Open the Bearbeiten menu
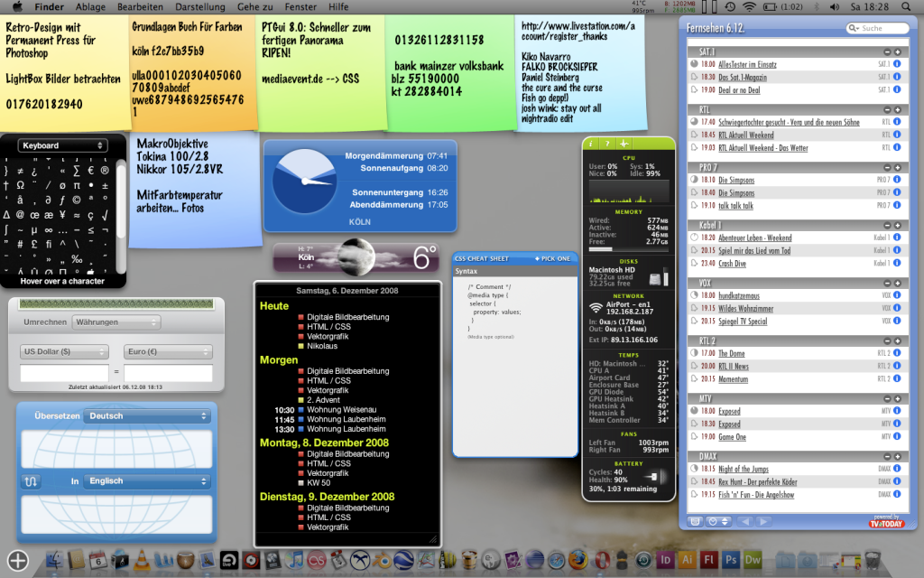The image size is (924, 578). tap(138, 7)
